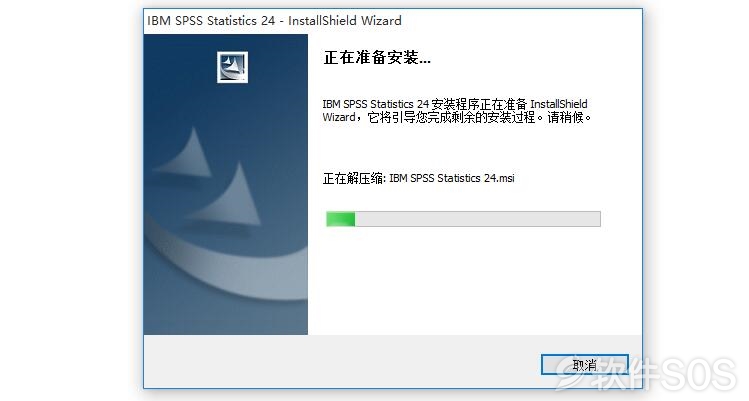Click the 正在解压缩 status label
Viewport: 749px width, 401px height.
[353, 178]
